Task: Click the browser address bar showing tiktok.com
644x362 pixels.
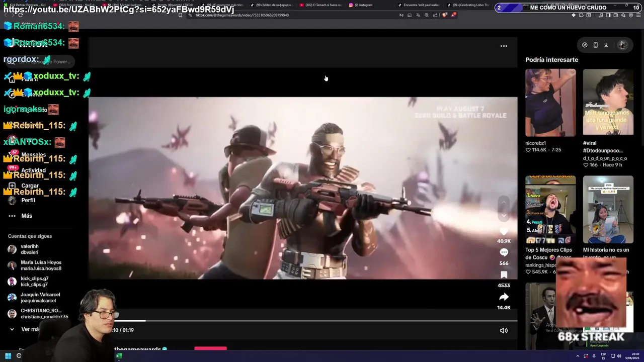Action: (292, 15)
